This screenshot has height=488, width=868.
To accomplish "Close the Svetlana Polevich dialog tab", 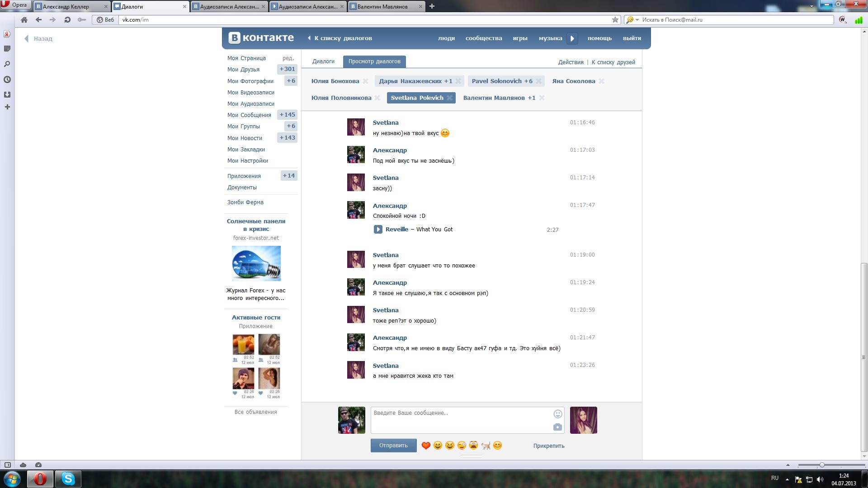I will [x=449, y=98].
